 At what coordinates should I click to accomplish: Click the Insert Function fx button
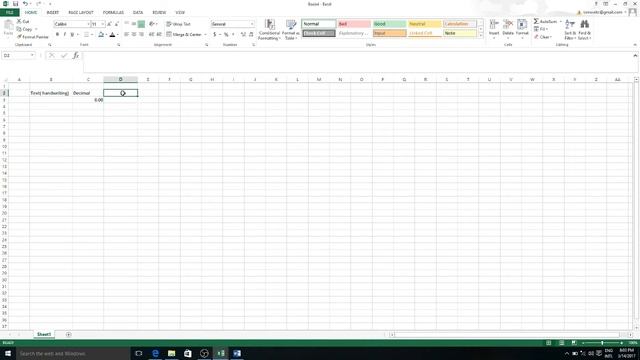(x=76, y=55)
